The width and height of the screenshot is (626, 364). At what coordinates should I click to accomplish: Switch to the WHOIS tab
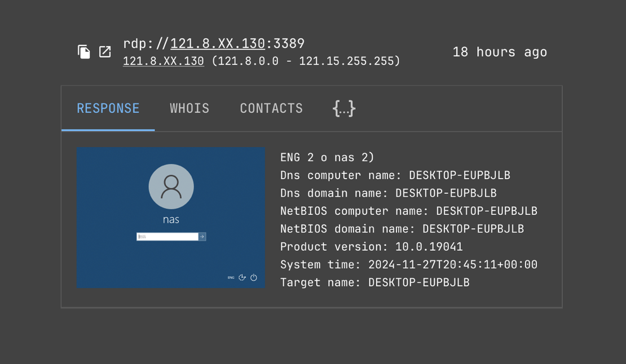pyautogui.click(x=189, y=108)
